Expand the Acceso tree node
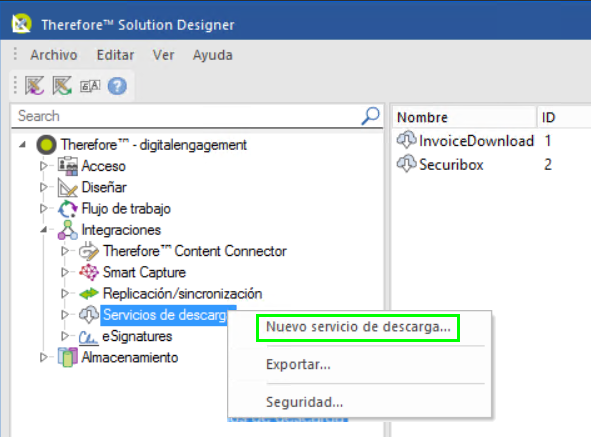The image size is (591, 437). (44, 166)
